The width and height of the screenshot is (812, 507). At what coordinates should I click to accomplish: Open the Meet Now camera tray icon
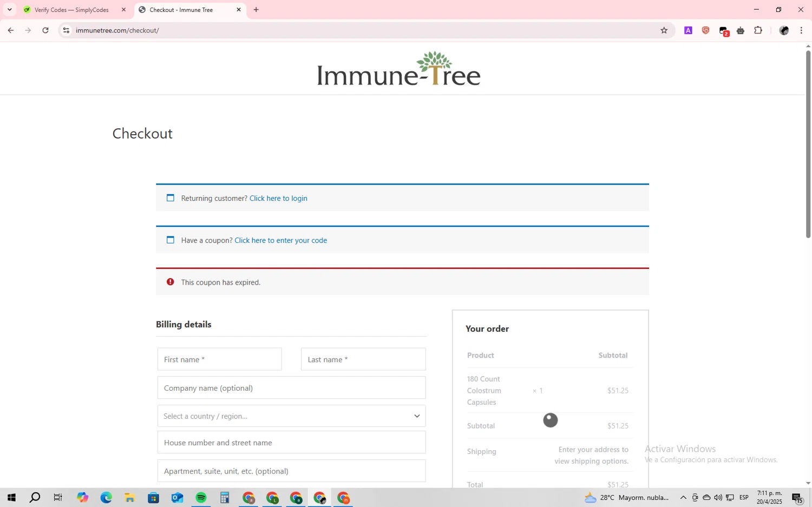coord(695,498)
